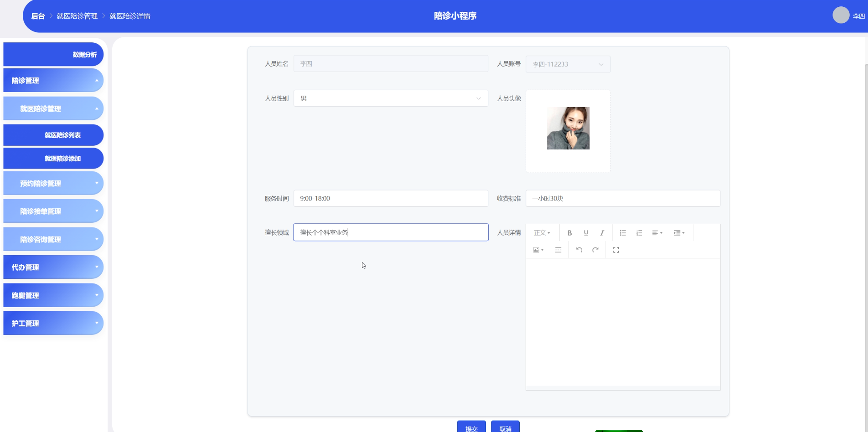Image resolution: width=868 pixels, height=432 pixels.
Task: Click 人员头像 photo thumbnail
Action: click(568, 128)
